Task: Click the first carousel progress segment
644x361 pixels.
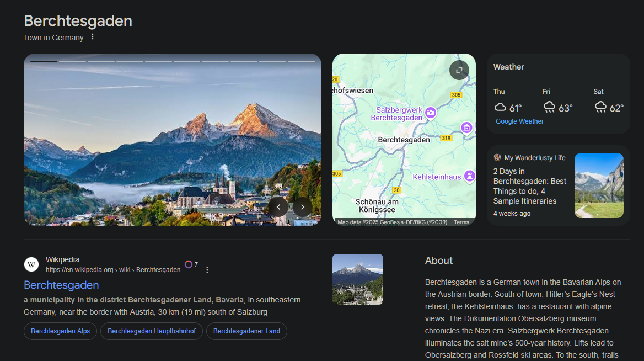Action: (x=44, y=62)
